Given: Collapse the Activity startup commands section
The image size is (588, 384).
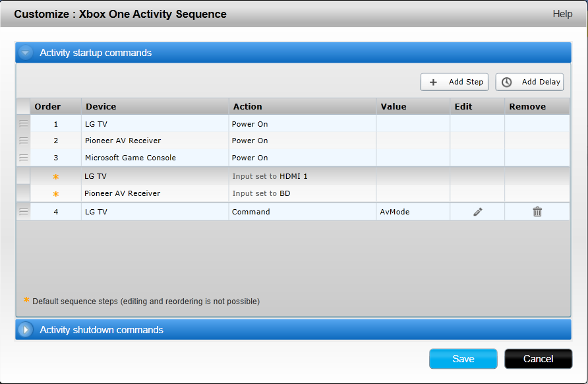Looking at the screenshot, I should [x=26, y=53].
